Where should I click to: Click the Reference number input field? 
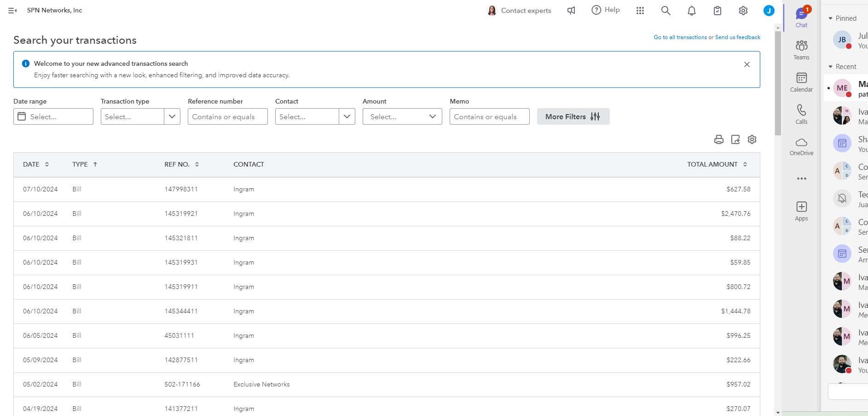228,116
